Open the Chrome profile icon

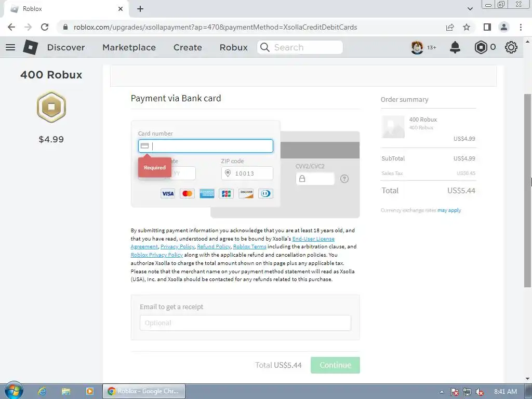click(x=504, y=27)
